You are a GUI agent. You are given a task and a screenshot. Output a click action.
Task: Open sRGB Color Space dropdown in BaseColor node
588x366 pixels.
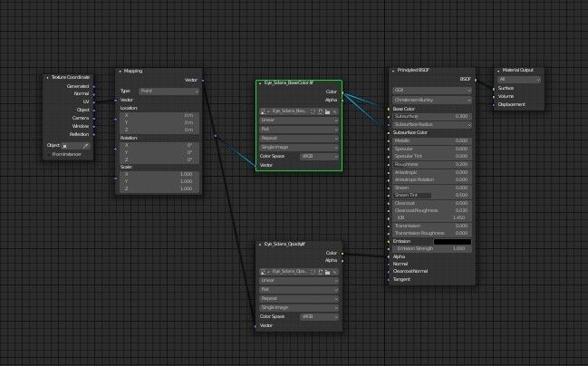(x=320, y=157)
